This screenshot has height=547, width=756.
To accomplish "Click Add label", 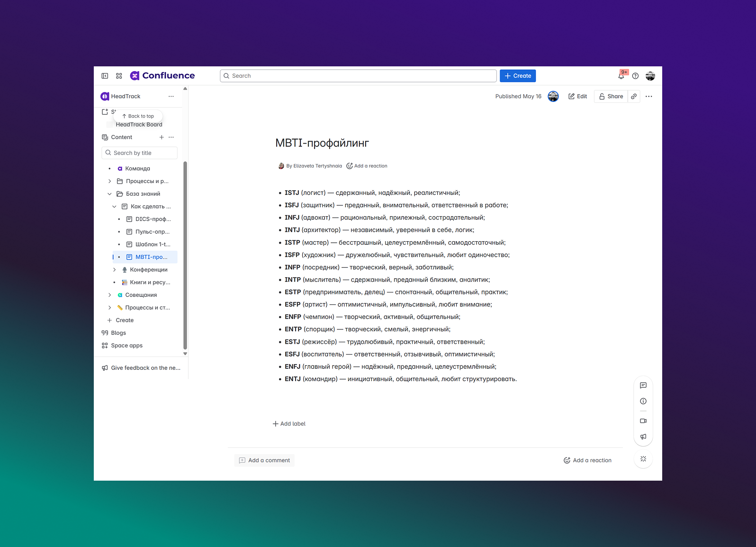I will pyautogui.click(x=289, y=424).
